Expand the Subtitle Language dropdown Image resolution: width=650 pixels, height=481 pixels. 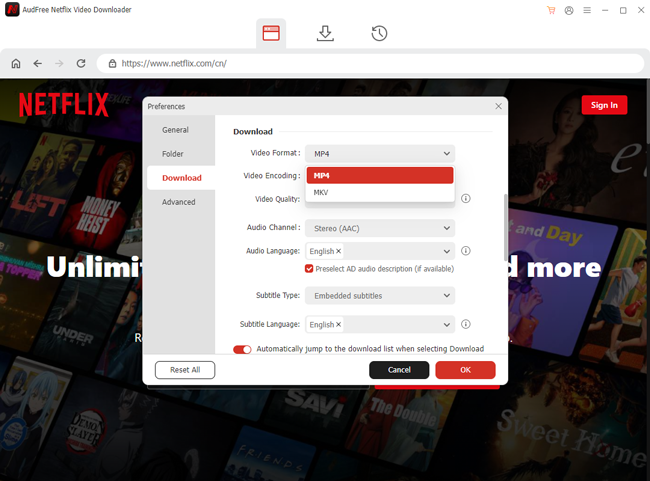point(446,325)
